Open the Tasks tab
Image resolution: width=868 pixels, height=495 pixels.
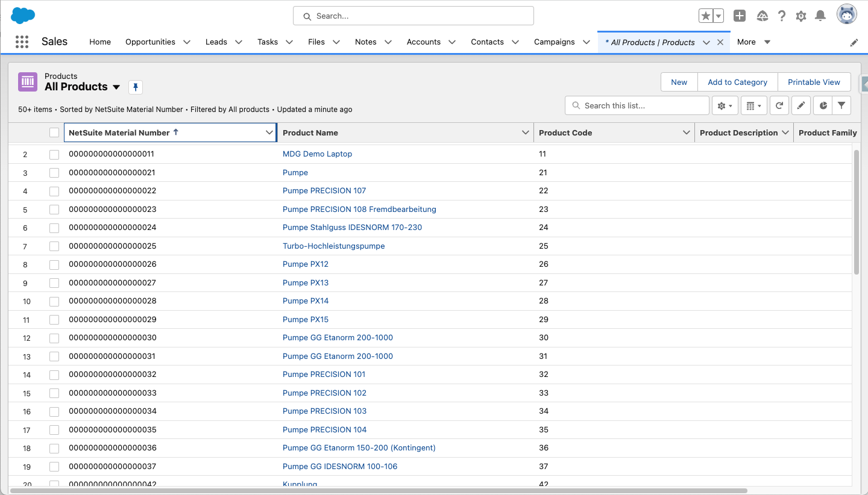coord(268,42)
